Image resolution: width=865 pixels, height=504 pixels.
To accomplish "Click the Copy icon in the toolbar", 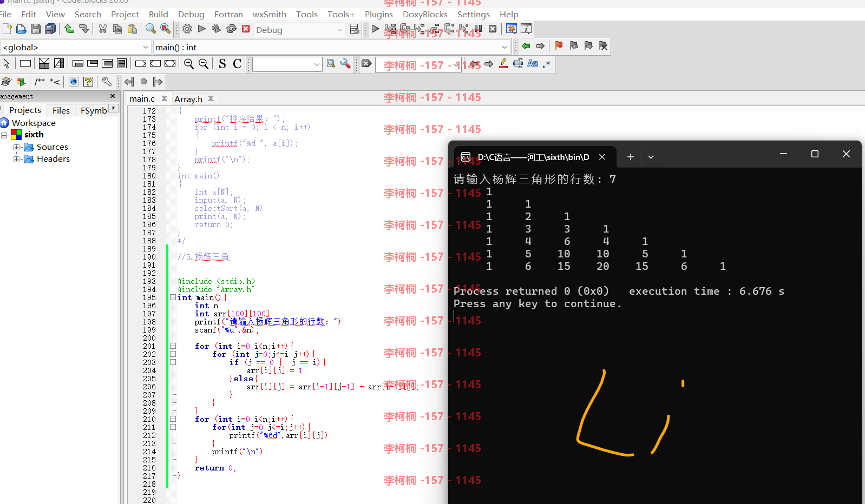I will [x=117, y=29].
